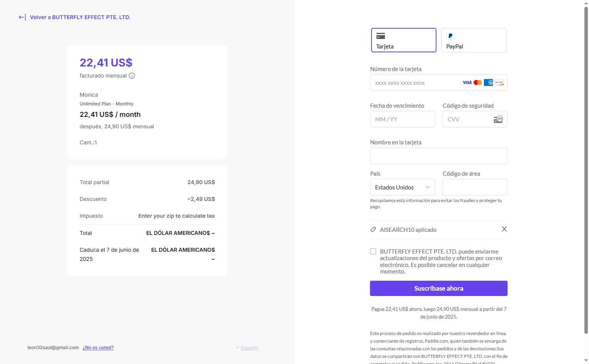Click the Visa card logo
This screenshot has width=589, height=364.
(467, 83)
